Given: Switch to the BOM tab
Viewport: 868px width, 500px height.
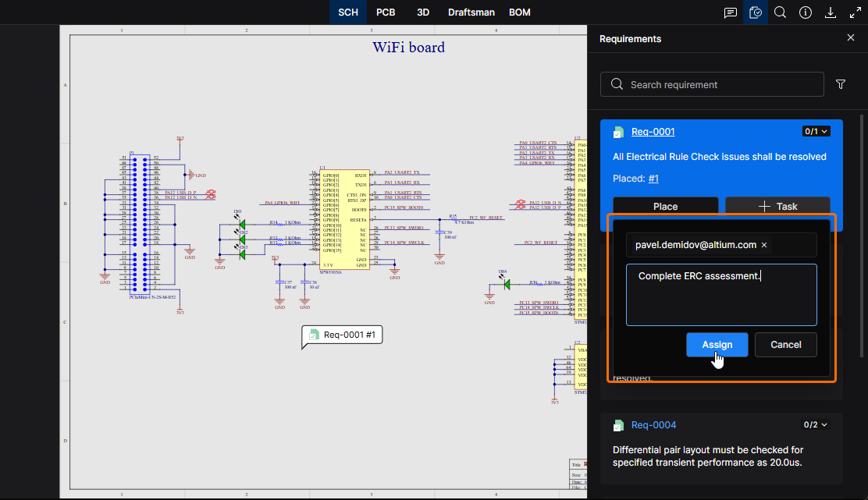Looking at the screenshot, I should point(520,12).
